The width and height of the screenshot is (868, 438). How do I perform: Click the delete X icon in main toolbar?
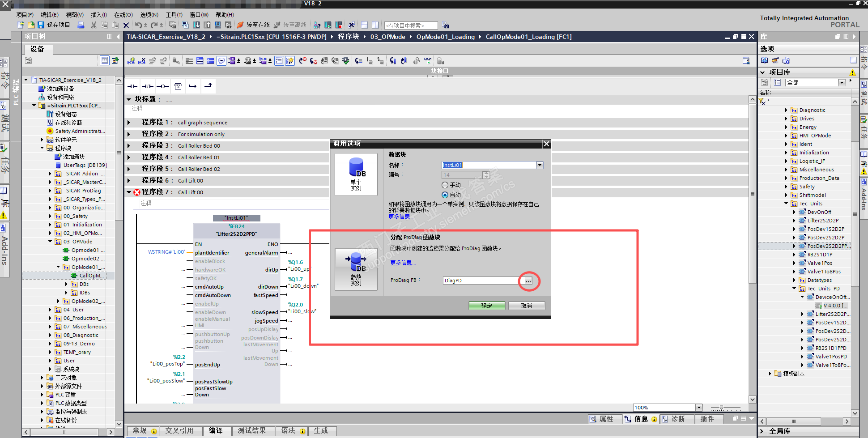pos(126,25)
